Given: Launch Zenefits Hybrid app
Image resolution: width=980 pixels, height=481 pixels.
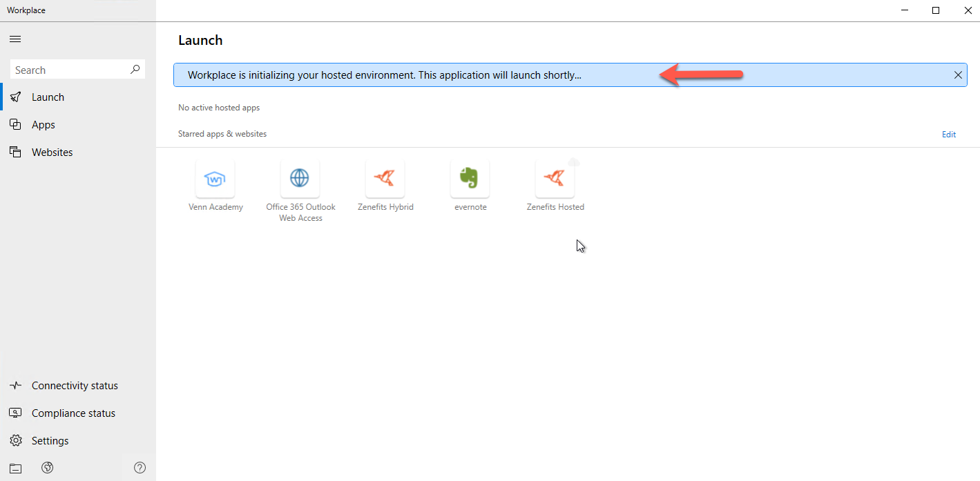Looking at the screenshot, I should point(385,179).
